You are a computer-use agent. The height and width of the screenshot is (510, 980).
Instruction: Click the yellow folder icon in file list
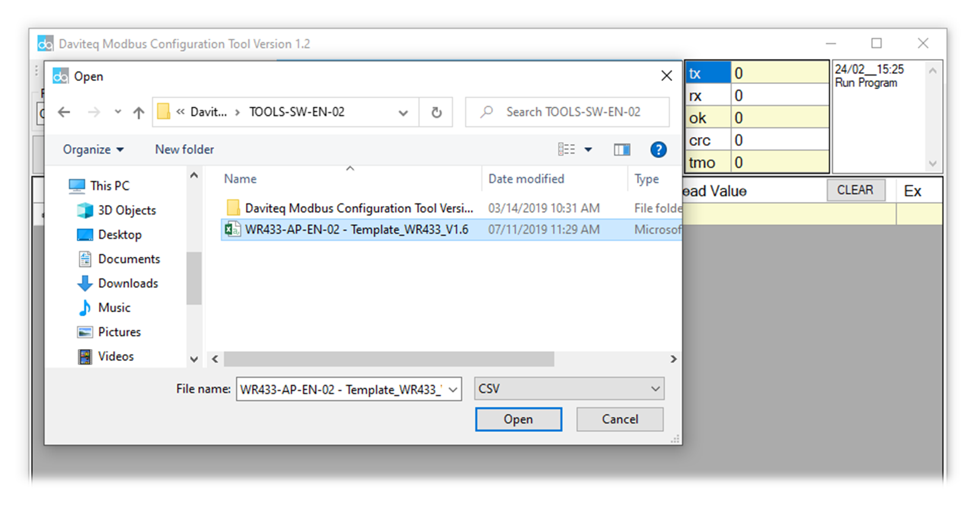pos(233,207)
